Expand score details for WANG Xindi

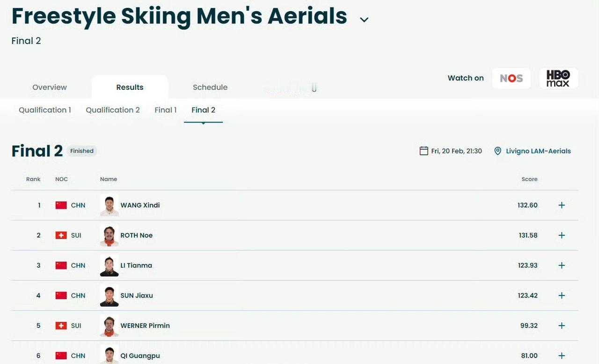tap(562, 205)
